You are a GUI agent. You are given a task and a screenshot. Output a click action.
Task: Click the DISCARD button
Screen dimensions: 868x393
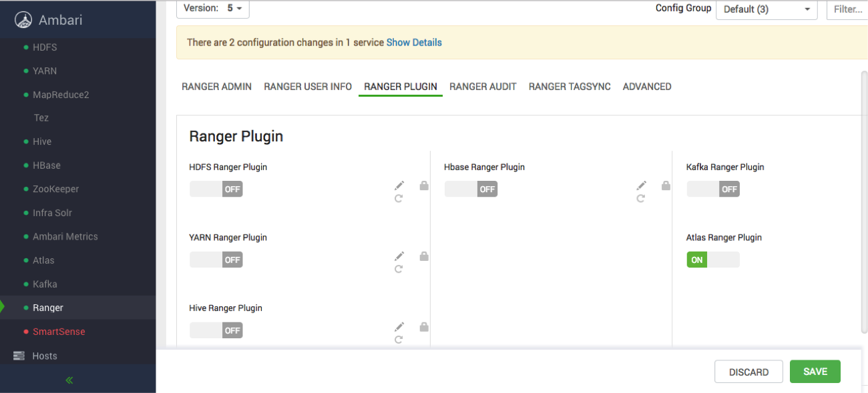point(748,372)
